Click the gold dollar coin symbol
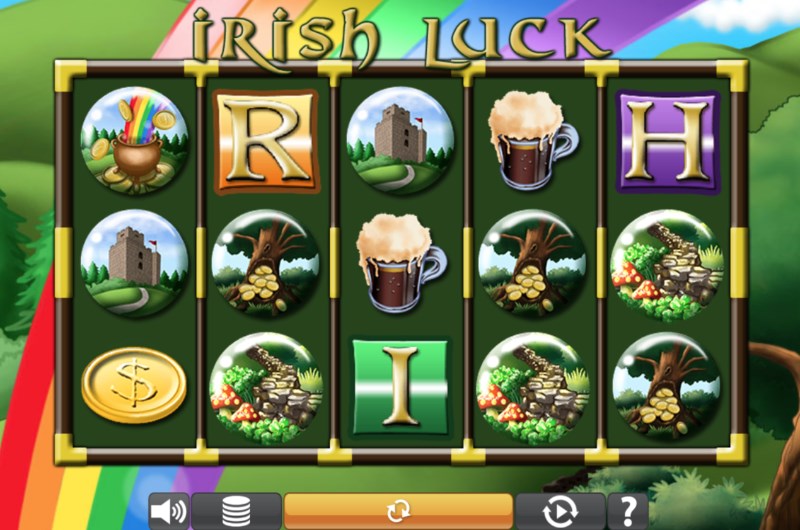 coord(134,385)
